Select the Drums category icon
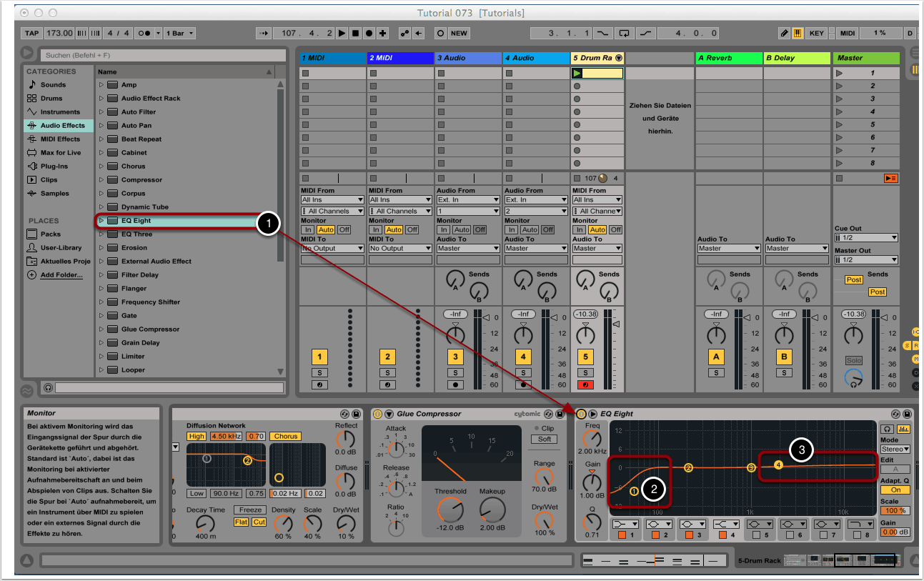The image size is (924, 581). [x=31, y=99]
